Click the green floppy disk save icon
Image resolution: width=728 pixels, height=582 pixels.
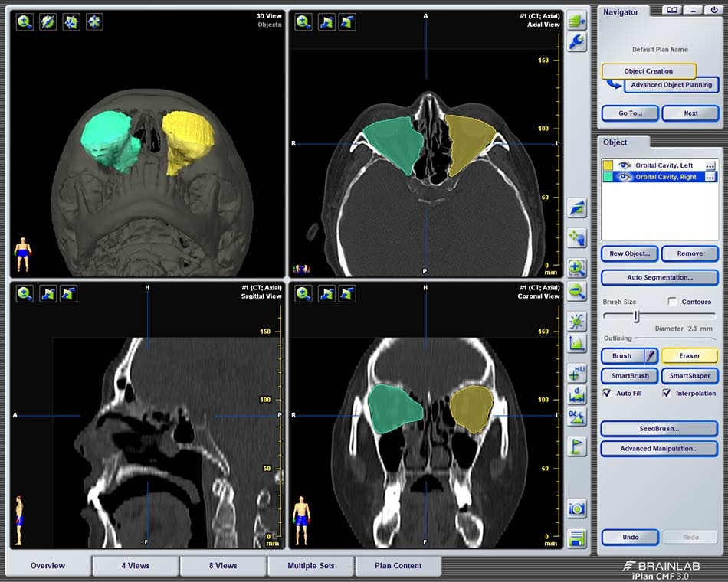coord(576,538)
